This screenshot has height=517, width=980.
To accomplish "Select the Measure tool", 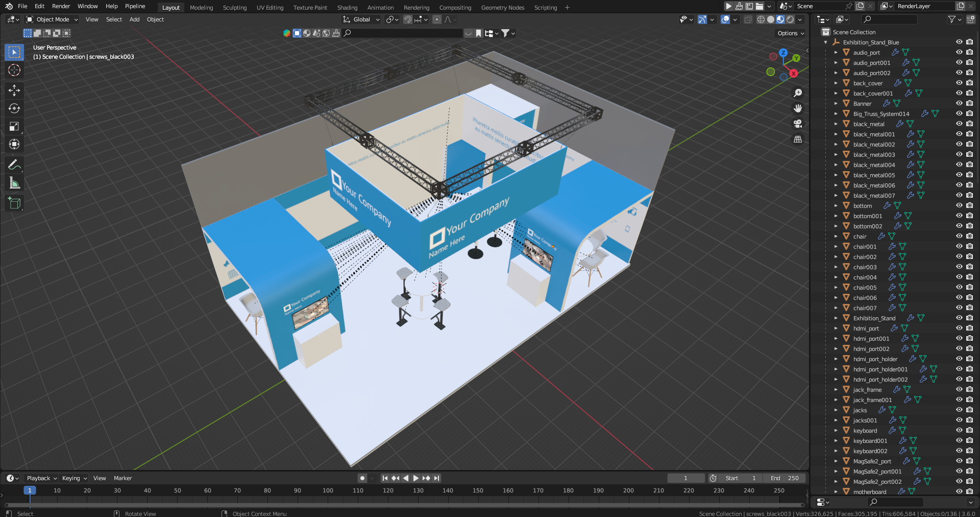I will [14, 182].
